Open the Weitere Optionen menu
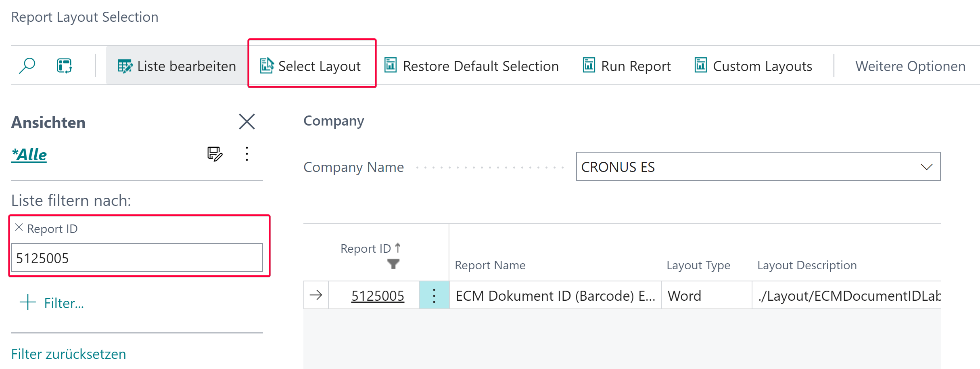 (910, 66)
